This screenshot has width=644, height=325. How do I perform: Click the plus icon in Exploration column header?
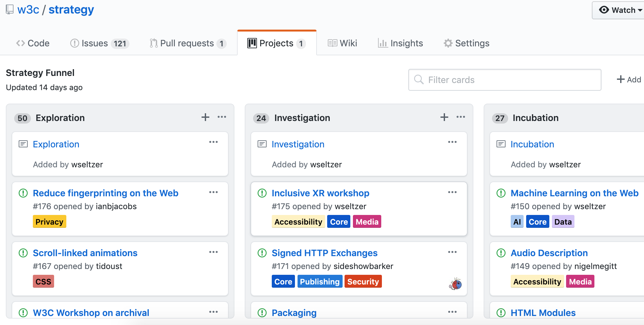(205, 117)
